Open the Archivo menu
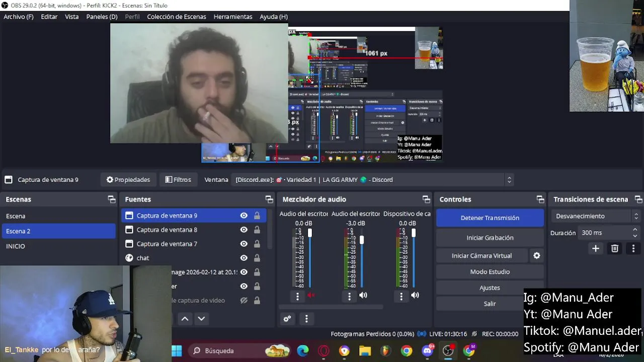Viewport: 644px width, 362px height. (x=19, y=17)
